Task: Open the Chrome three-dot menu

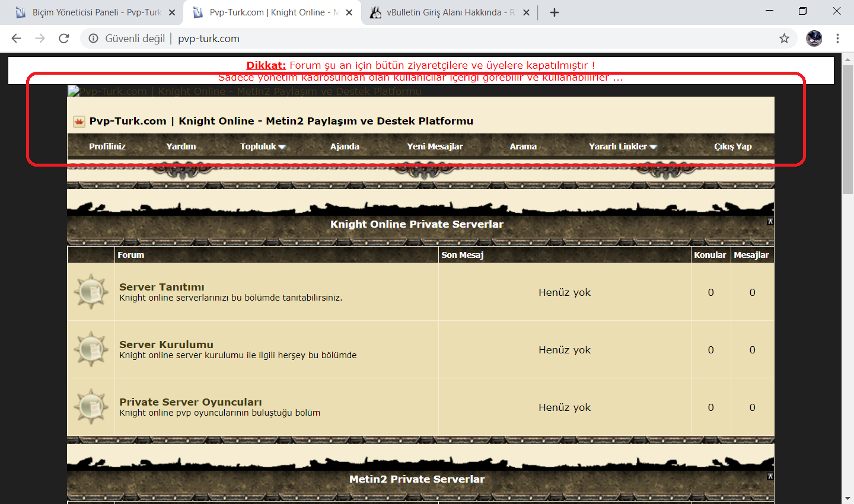Action: click(x=837, y=39)
